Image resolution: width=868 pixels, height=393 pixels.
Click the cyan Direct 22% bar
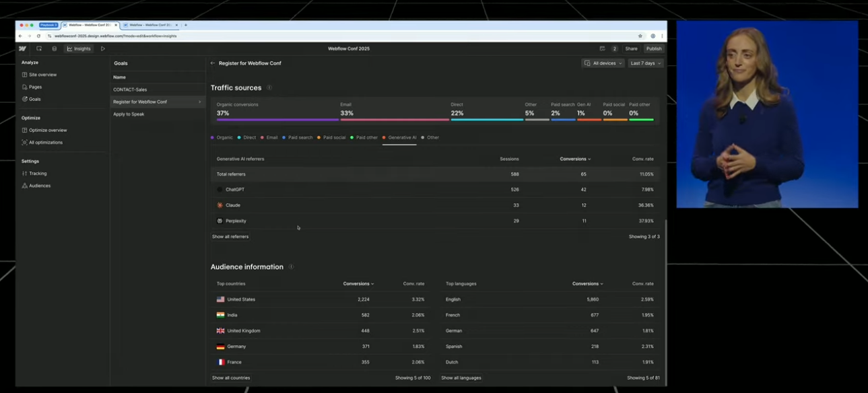coord(487,120)
